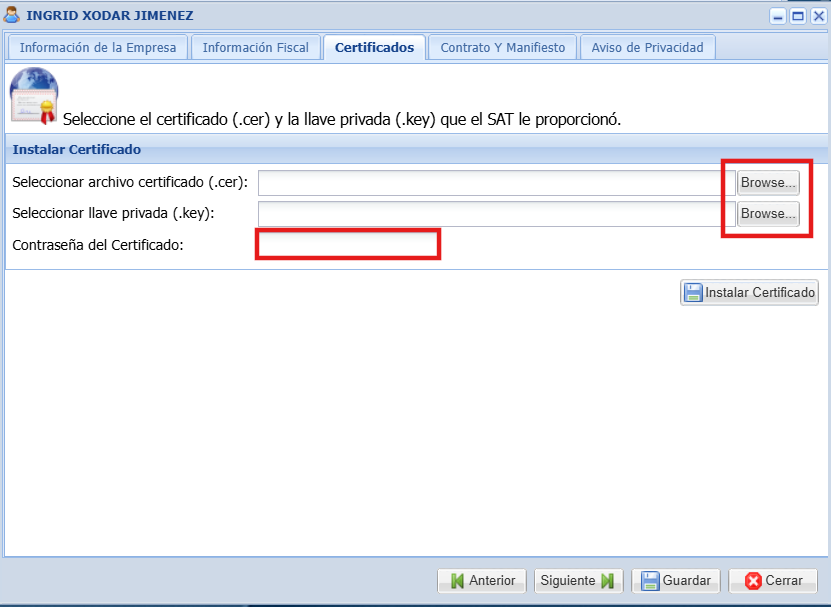This screenshot has height=607, width=831.
Task: Focus the Contraseña del Certificado field
Action: click(x=347, y=245)
